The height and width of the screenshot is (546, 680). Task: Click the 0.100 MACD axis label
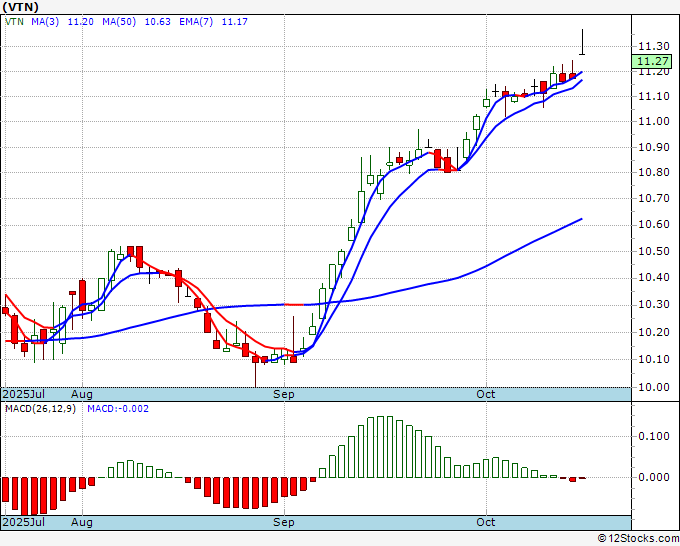(654, 436)
